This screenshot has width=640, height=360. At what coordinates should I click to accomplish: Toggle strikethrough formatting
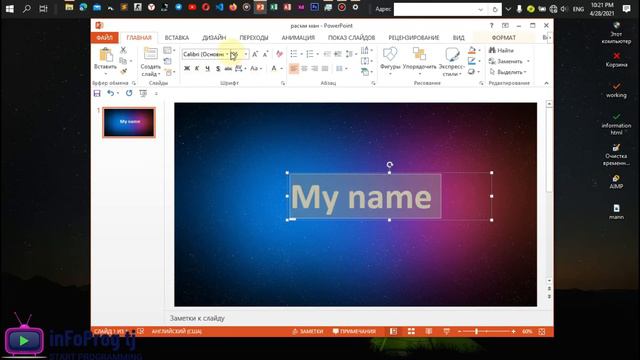point(228,69)
